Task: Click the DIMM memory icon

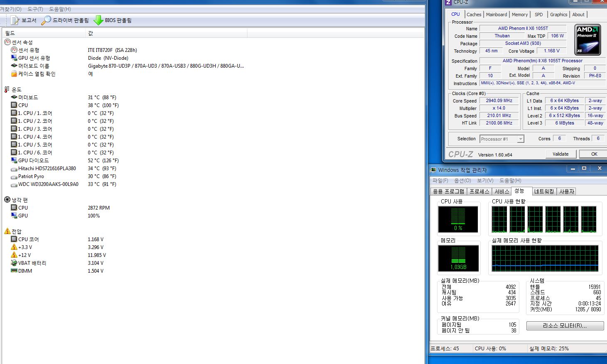Action: click(14, 271)
